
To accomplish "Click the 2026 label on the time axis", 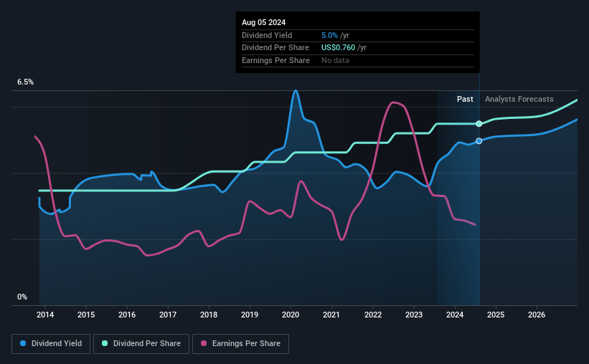I will tap(537, 315).
